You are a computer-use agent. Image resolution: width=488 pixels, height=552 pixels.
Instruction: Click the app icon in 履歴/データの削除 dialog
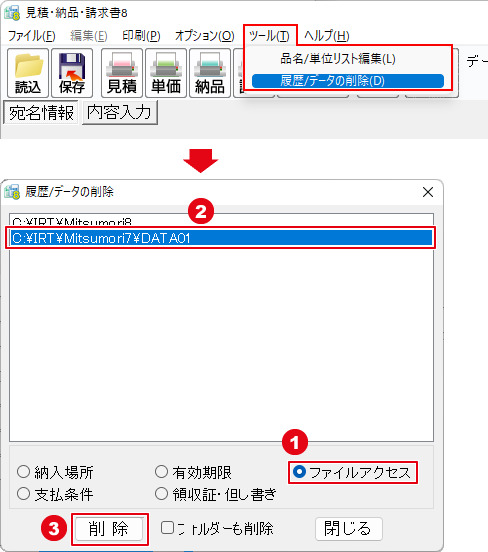(12, 192)
